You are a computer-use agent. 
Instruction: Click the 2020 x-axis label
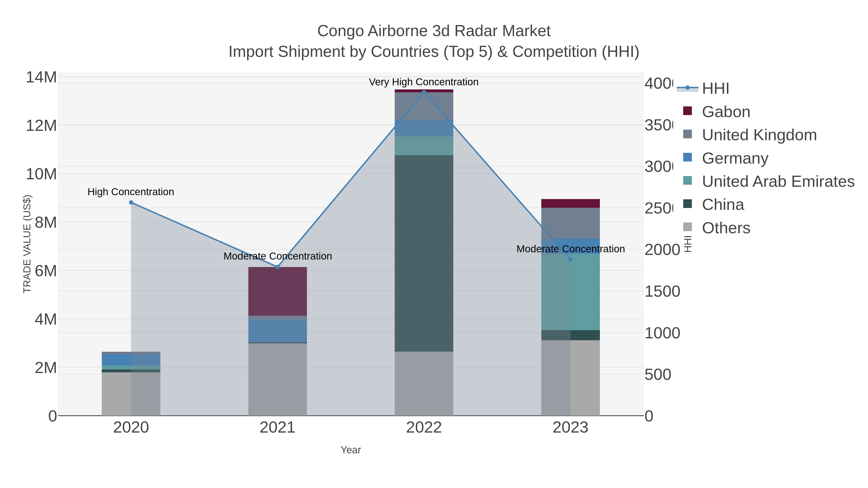tap(131, 427)
